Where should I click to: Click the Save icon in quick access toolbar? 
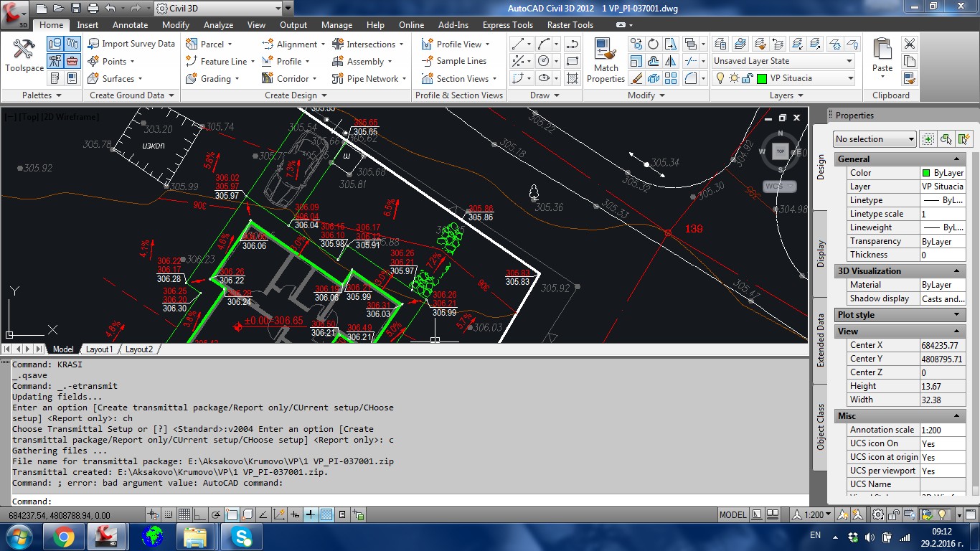[x=75, y=9]
